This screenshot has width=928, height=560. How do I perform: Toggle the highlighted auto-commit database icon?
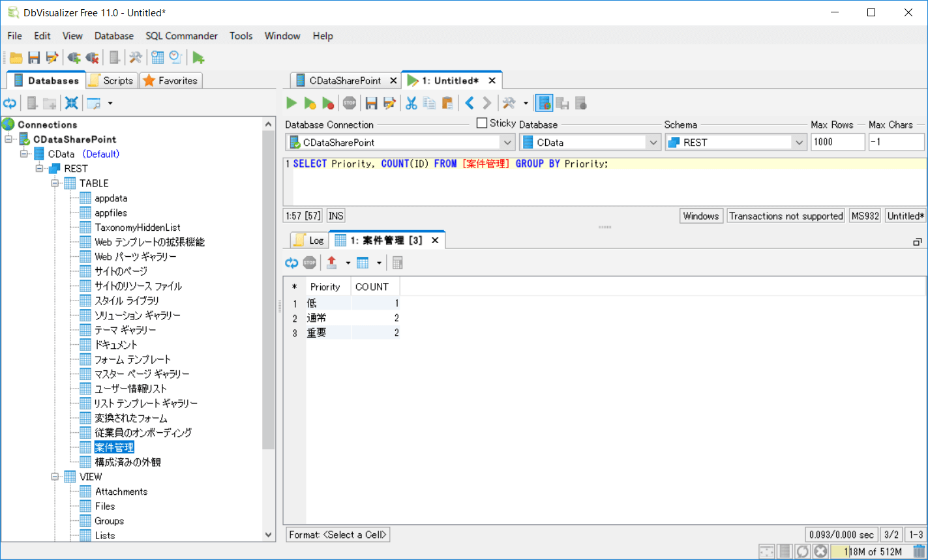545,103
